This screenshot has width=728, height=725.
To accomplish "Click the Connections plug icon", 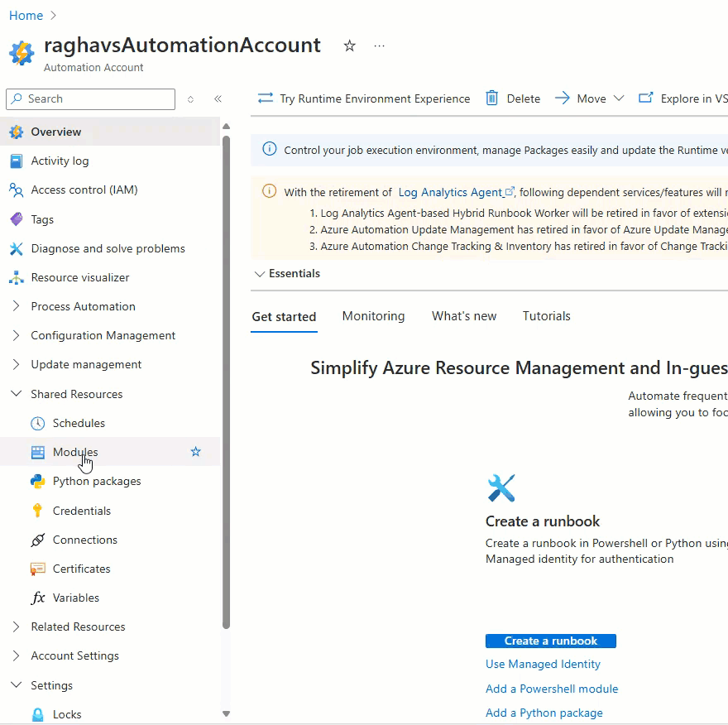I will (37, 540).
